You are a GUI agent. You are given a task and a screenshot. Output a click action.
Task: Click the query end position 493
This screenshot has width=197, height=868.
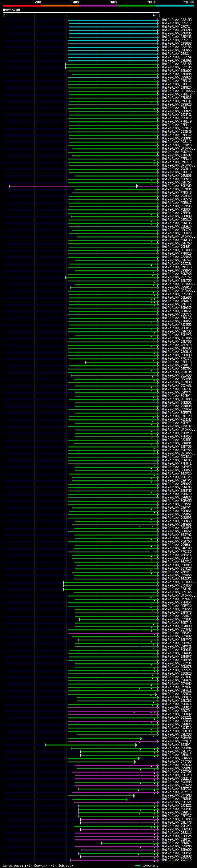(x=155, y=15)
